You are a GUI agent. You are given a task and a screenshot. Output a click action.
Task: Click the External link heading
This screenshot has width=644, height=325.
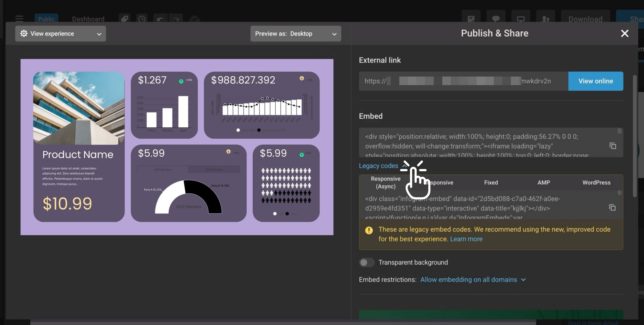point(380,60)
